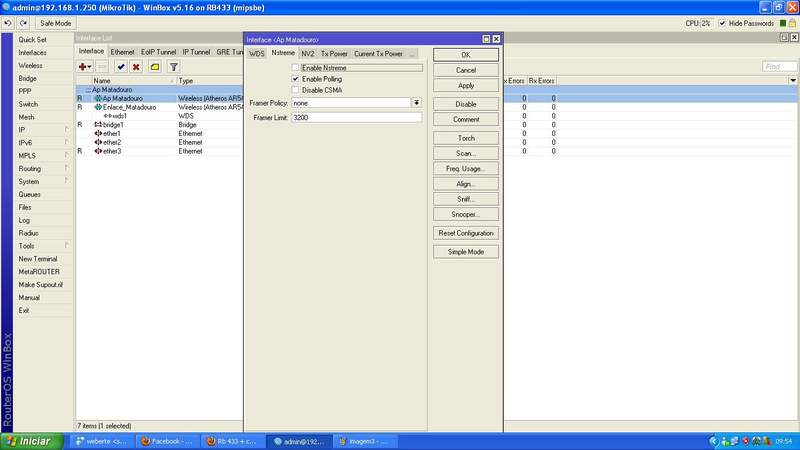800x450 pixels.
Task: Click the Apply button
Action: 466,86
